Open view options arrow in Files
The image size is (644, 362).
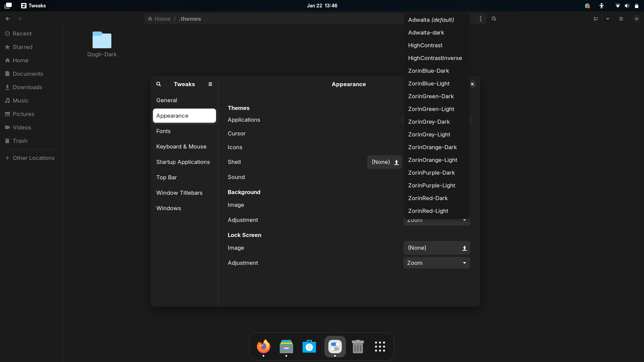[x=608, y=19]
